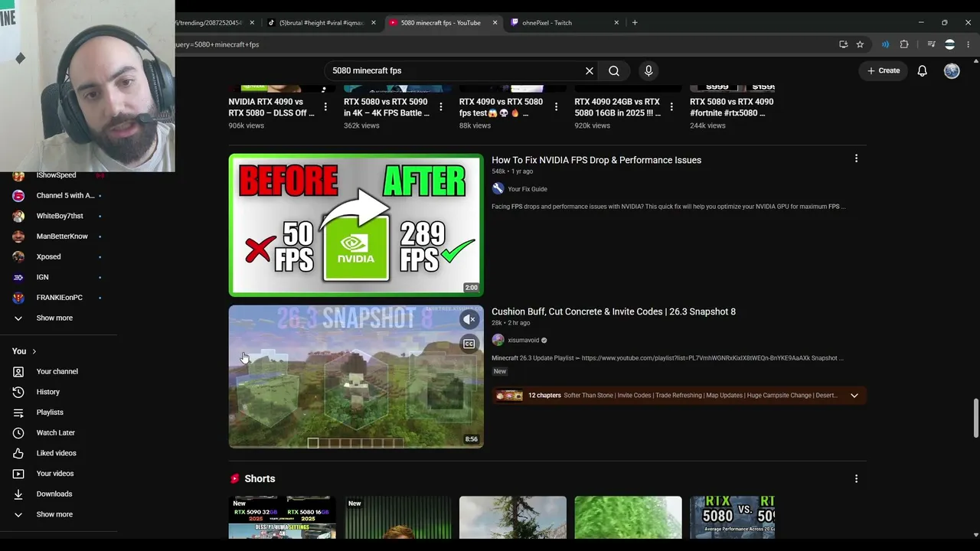
Task: Open the ManBetterKnow subscription channel
Action: coord(62,236)
